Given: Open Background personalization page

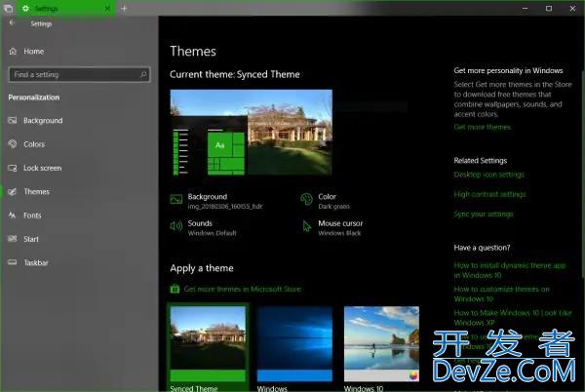Looking at the screenshot, I should [43, 121].
